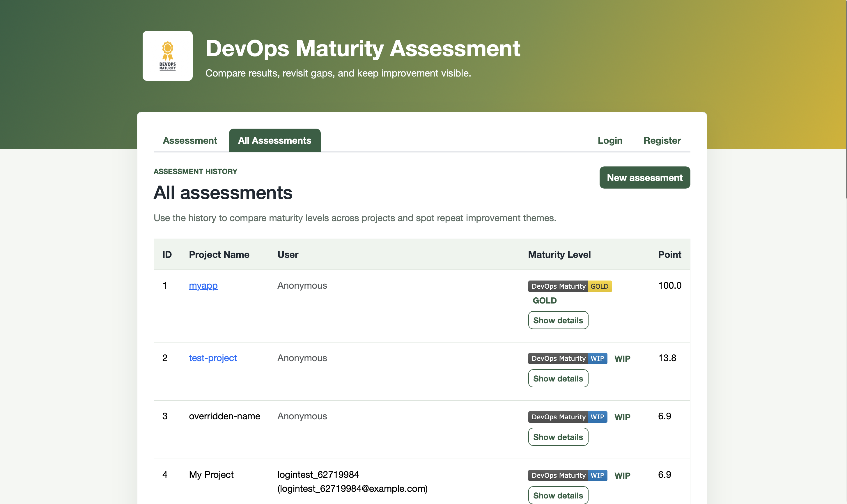Click the bold WIP label next to test-project badge
This screenshot has width=847, height=504.
tap(623, 358)
